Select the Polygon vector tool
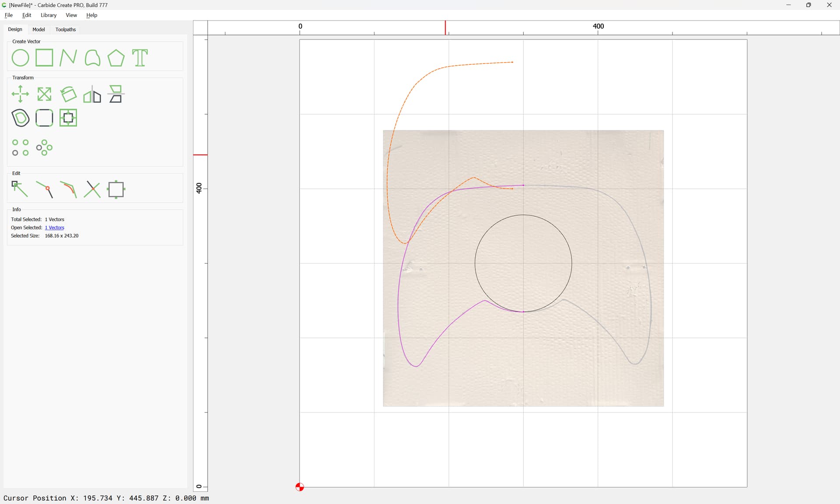840x504 pixels. (x=116, y=58)
